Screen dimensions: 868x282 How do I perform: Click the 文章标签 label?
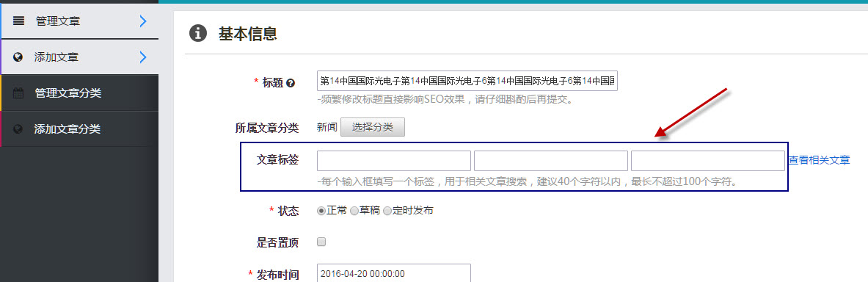278,160
